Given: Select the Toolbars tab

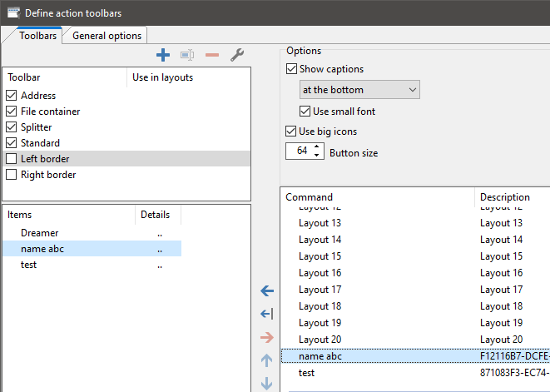Looking at the screenshot, I should [37, 36].
